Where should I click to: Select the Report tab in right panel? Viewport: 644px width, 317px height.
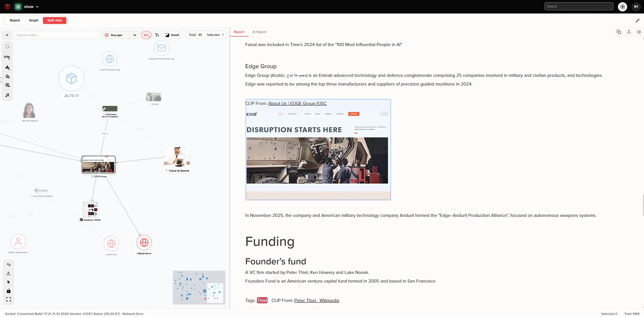coord(239,32)
